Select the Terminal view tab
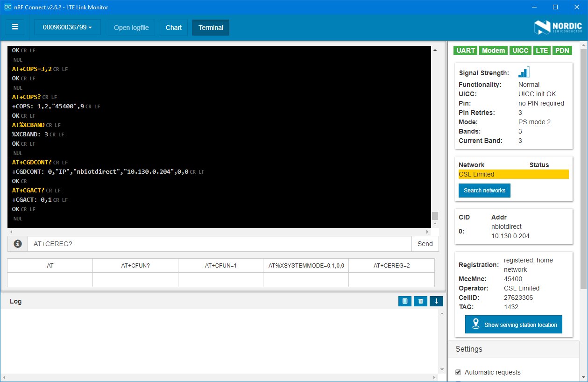 tap(211, 28)
